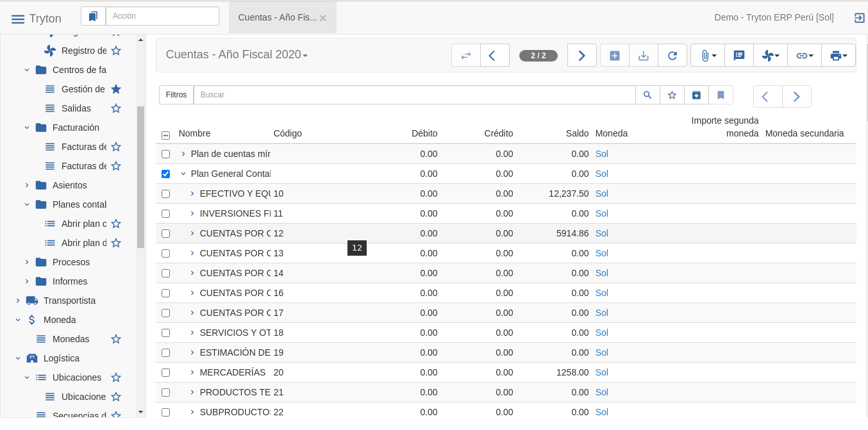Screen dimensions: 868x430
Task: Open the attachment paperclip dropdown
Action: pyautogui.click(x=708, y=56)
